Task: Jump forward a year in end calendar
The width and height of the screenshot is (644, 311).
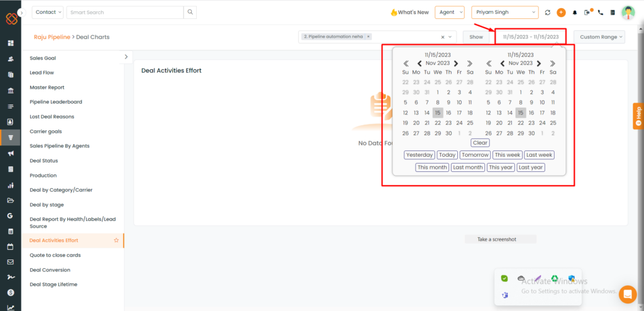Action: 552,64
